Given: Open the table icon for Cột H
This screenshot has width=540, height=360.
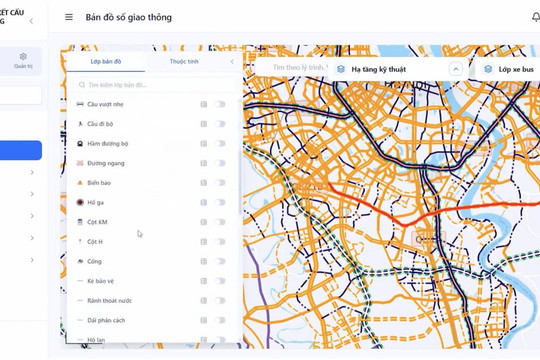Looking at the screenshot, I should pos(204,241).
